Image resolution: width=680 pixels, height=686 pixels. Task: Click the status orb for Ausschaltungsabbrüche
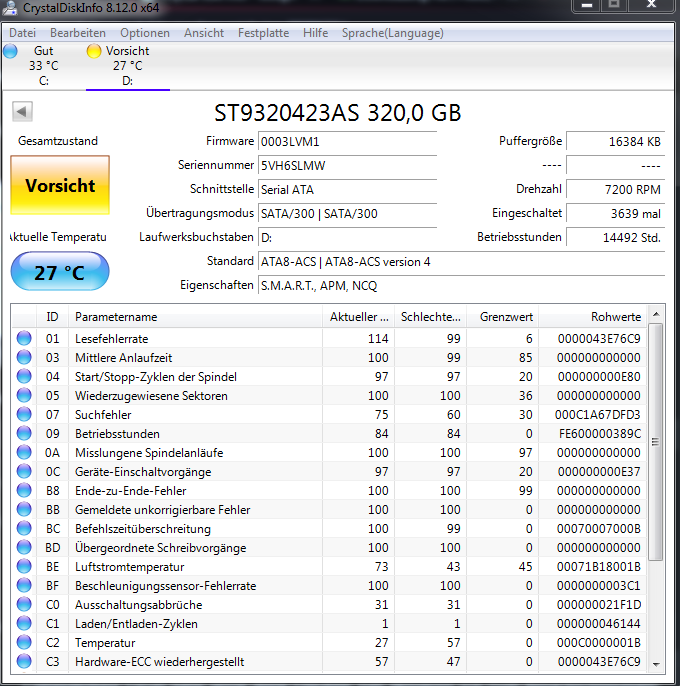(24, 605)
